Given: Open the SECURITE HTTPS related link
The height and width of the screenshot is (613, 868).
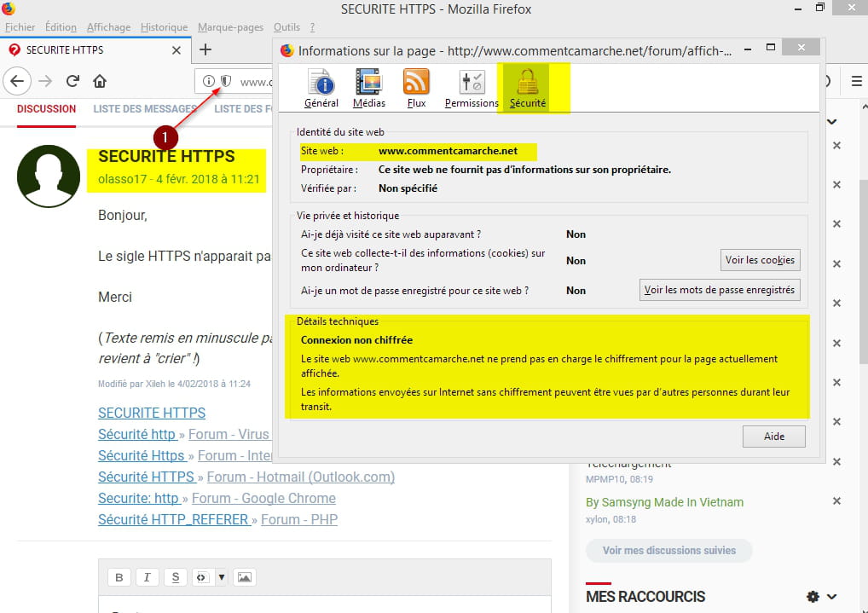Looking at the screenshot, I should [x=152, y=413].
